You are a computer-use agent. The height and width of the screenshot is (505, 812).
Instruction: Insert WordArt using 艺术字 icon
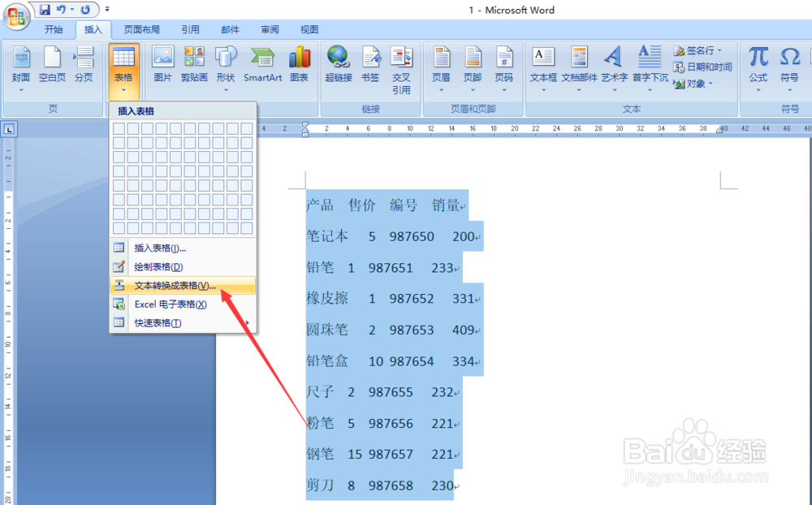click(x=613, y=65)
